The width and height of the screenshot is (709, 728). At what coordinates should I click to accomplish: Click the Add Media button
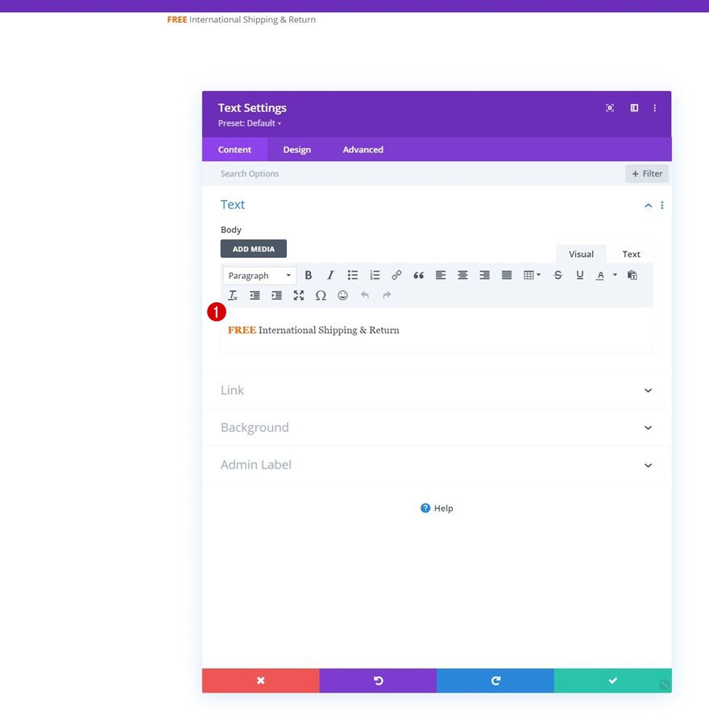pyautogui.click(x=253, y=248)
